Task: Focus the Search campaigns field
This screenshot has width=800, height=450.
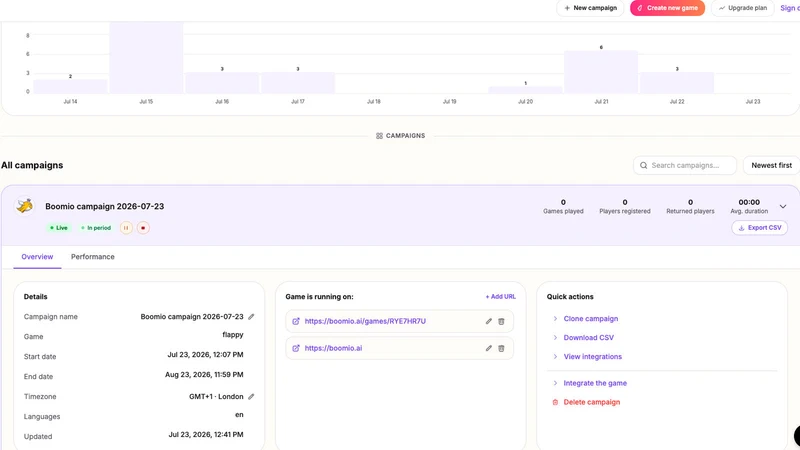Action: click(x=685, y=165)
